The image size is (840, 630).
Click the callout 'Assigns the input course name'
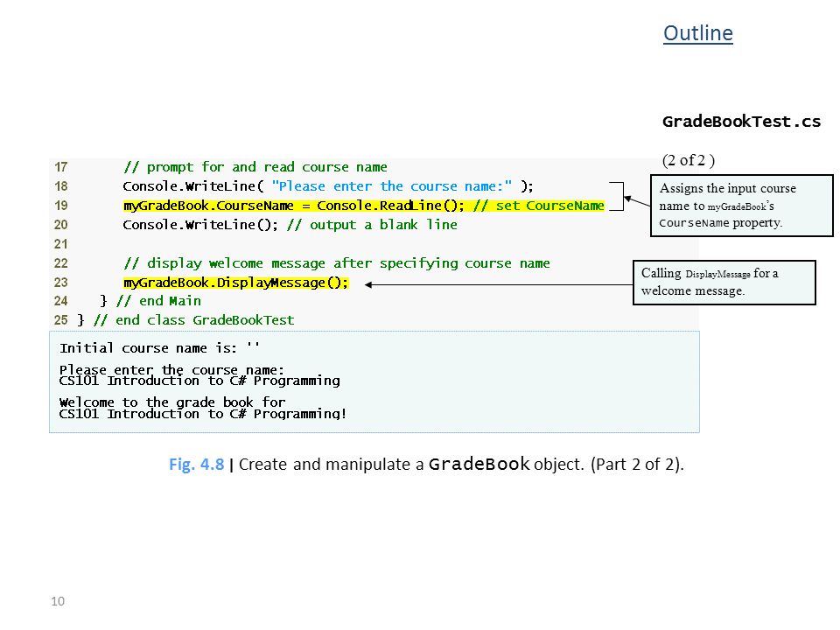tap(741, 205)
